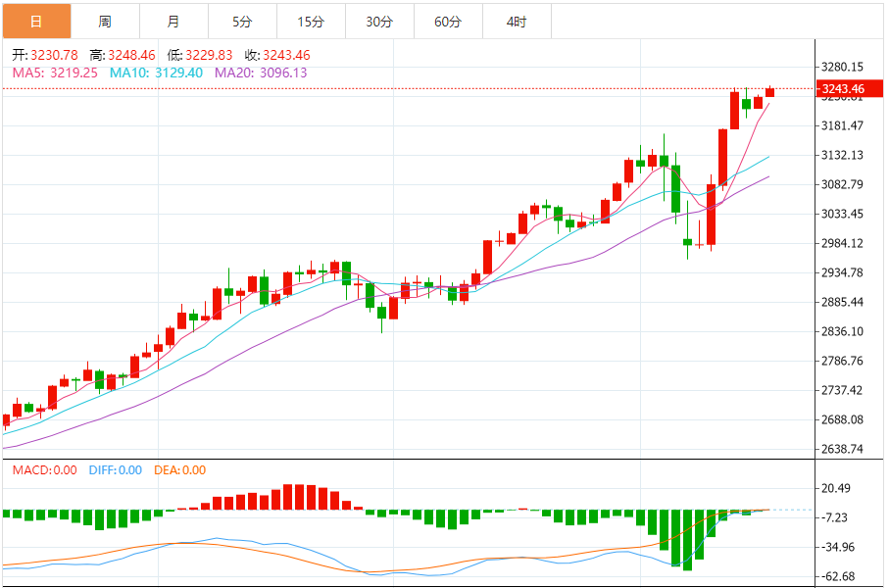The width and height of the screenshot is (889, 588).
Task: Click the high price 3248.46 value
Action: (131, 55)
